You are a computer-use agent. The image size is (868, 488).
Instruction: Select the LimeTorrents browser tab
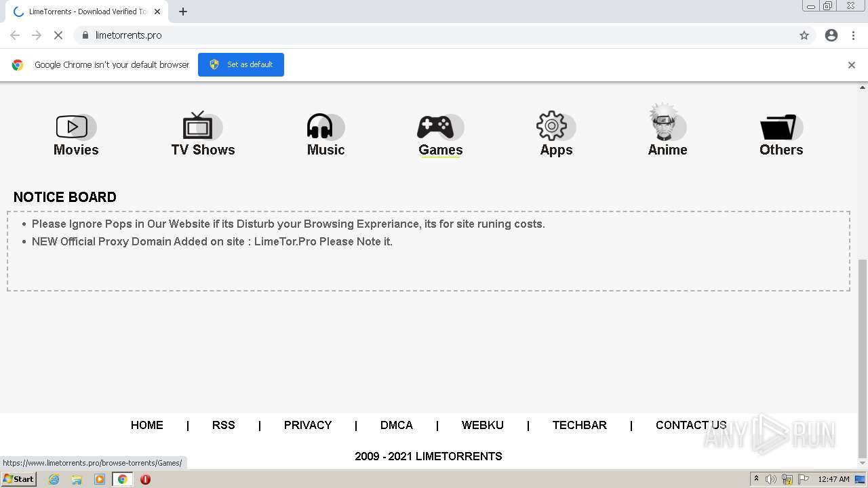pos(85,12)
